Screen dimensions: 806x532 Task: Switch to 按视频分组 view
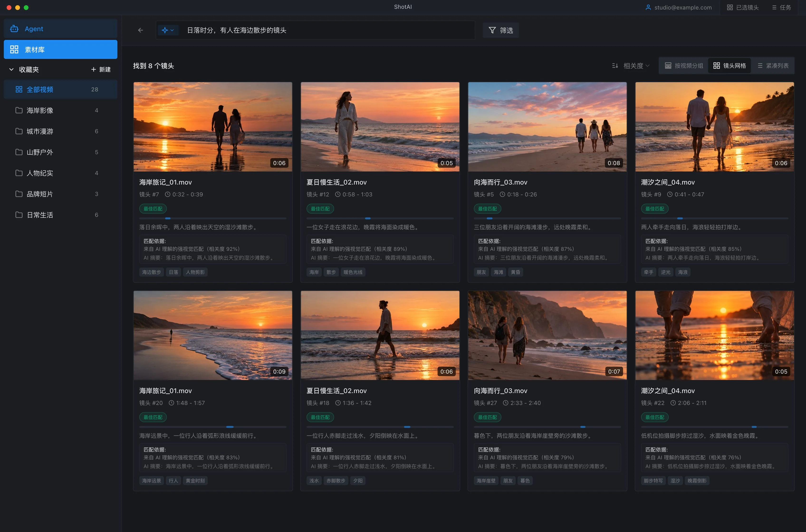click(x=684, y=66)
